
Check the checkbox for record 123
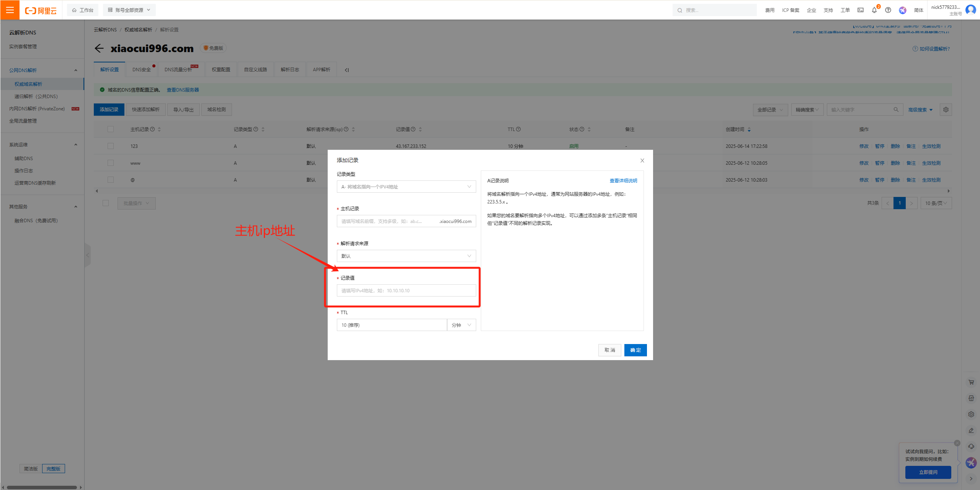point(111,146)
